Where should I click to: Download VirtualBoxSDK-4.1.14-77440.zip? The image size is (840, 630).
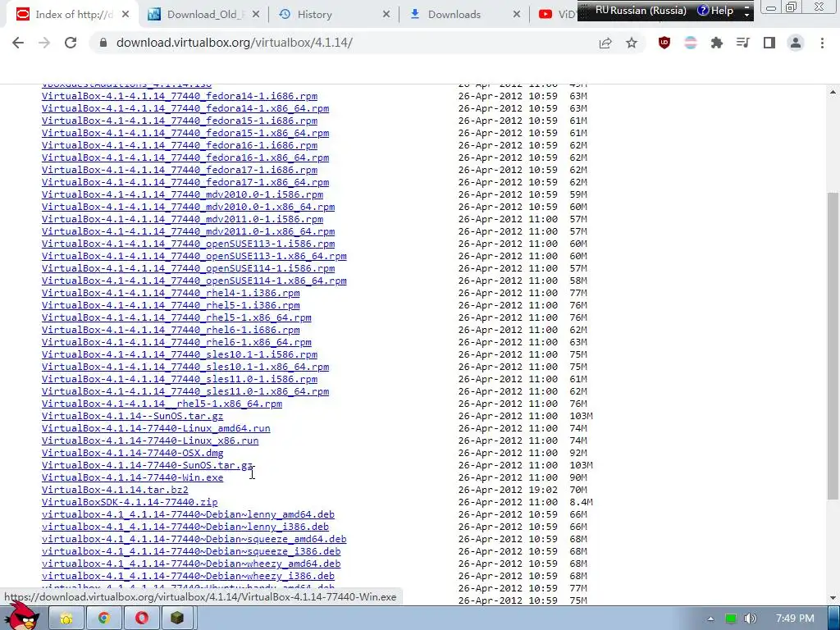(130, 502)
